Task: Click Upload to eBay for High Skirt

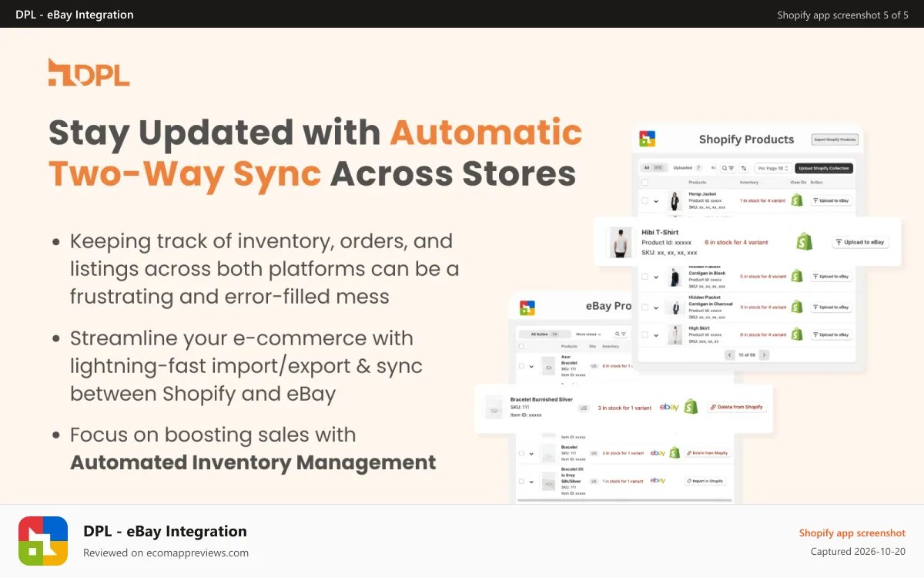Action: 831,334
